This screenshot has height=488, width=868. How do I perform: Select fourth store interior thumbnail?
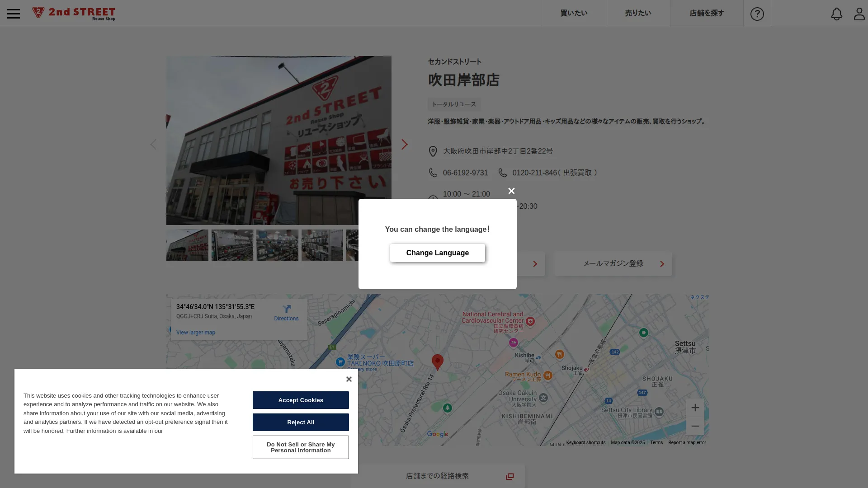pos(322,245)
